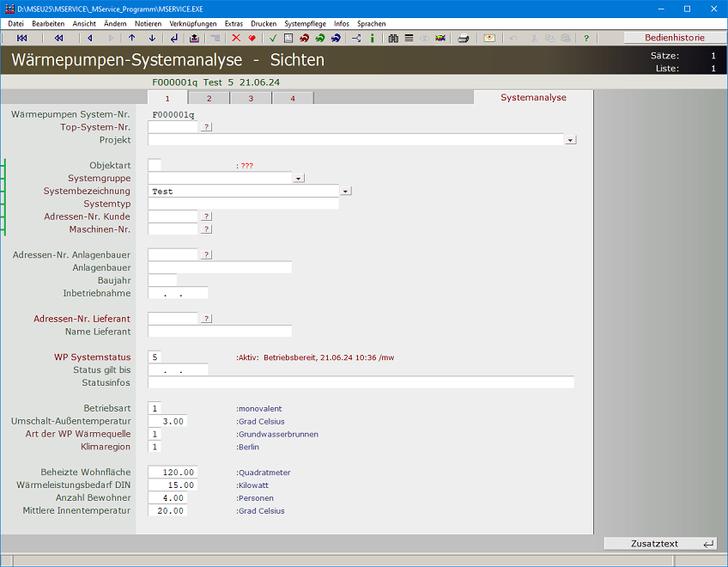Viewport: 728px width, 567px height.
Task: Click the red X delete icon
Action: 236,38
